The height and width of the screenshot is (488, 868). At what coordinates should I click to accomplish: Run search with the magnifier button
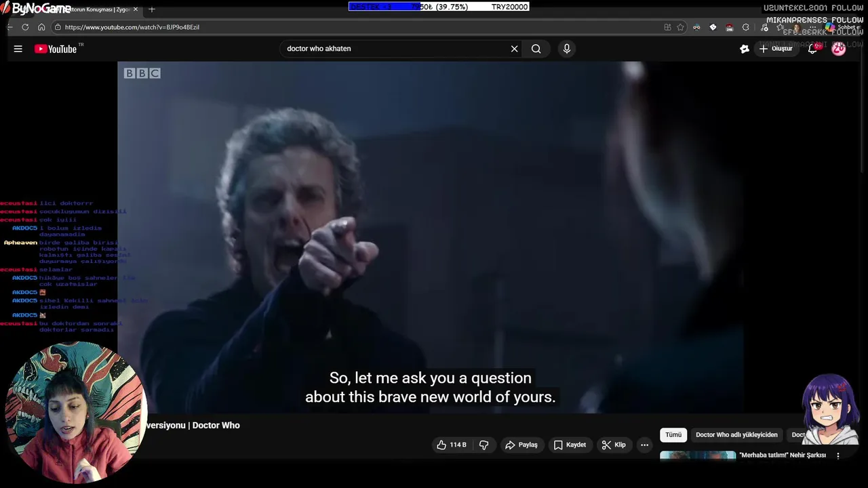pos(536,49)
